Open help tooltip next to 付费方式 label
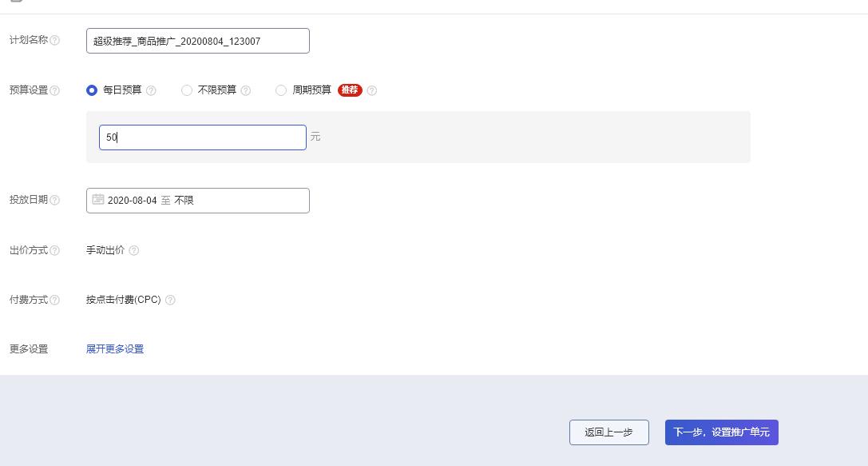 click(x=54, y=299)
